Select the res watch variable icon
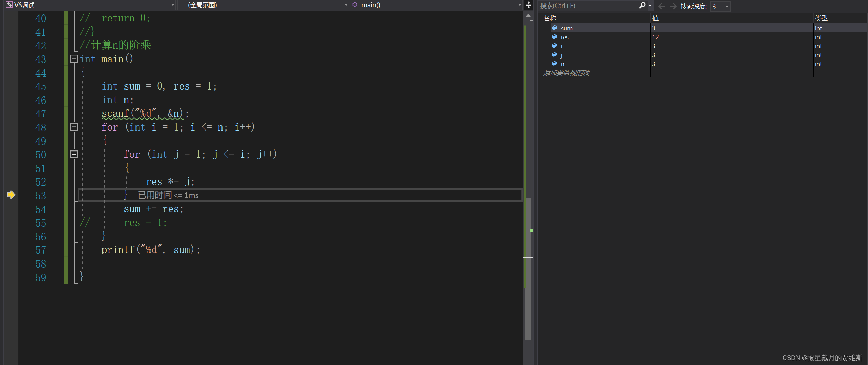 click(554, 37)
